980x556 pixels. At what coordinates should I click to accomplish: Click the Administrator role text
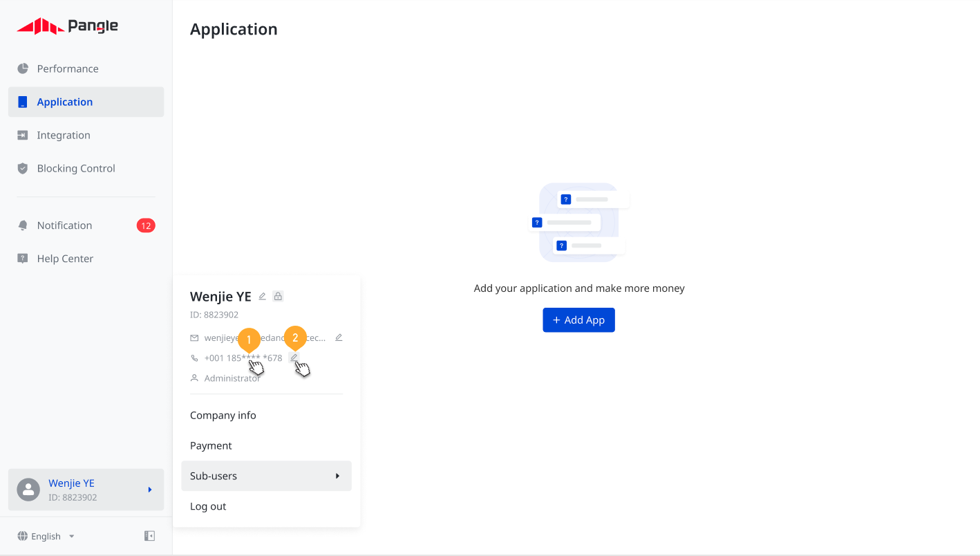(x=233, y=378)
